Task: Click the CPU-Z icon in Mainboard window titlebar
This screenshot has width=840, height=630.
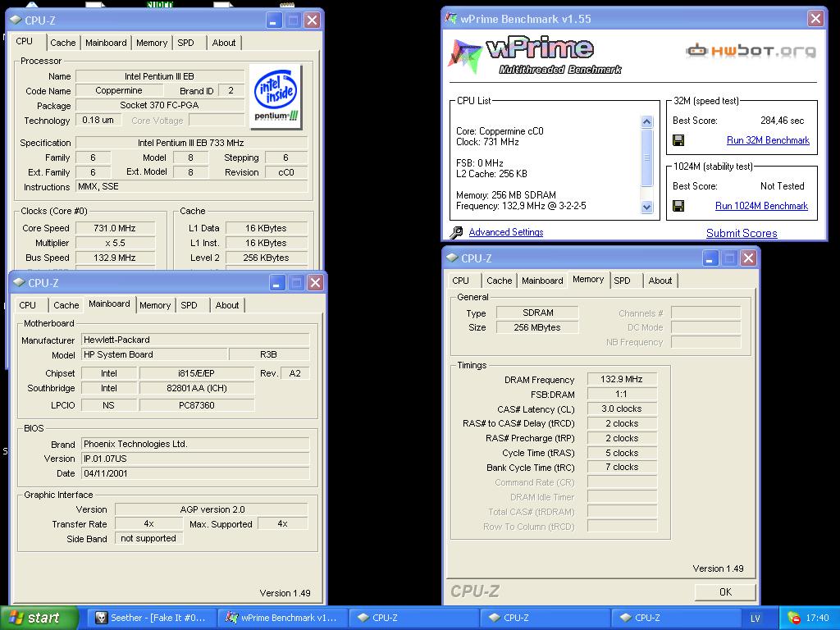Action: (20, 282)
